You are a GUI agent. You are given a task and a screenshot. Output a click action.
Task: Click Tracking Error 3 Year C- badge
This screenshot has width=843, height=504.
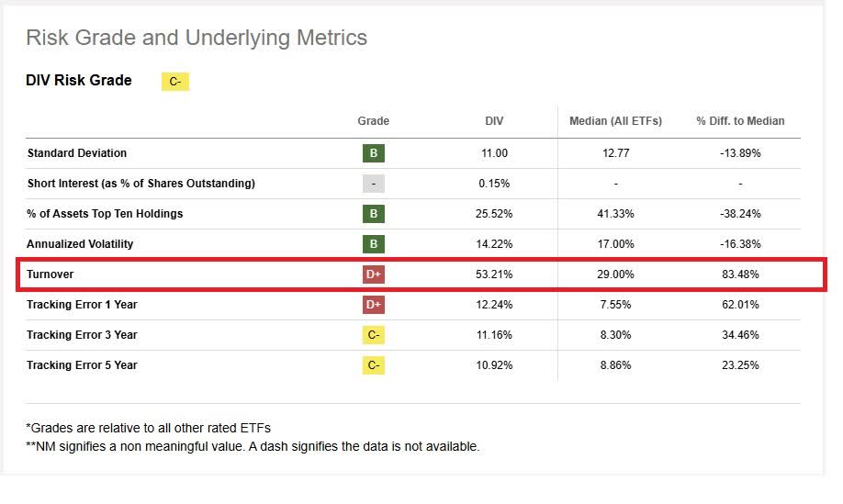tap(373, 335)
